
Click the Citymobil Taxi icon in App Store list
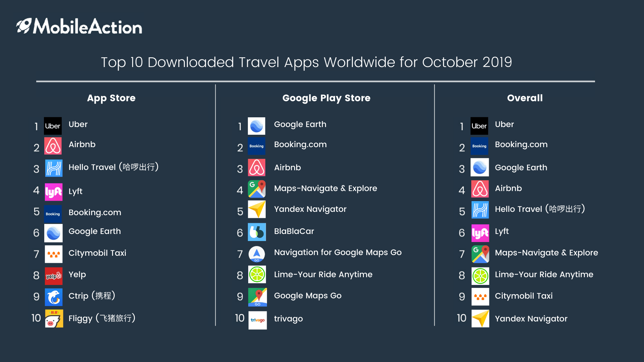coord(54,254)
